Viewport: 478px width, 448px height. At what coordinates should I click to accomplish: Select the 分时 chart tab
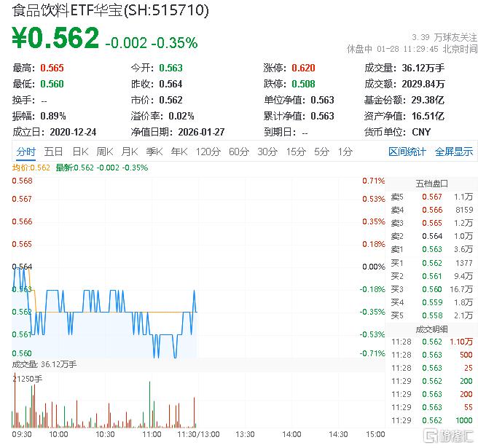pyautogui.click(x=26, y=152)
